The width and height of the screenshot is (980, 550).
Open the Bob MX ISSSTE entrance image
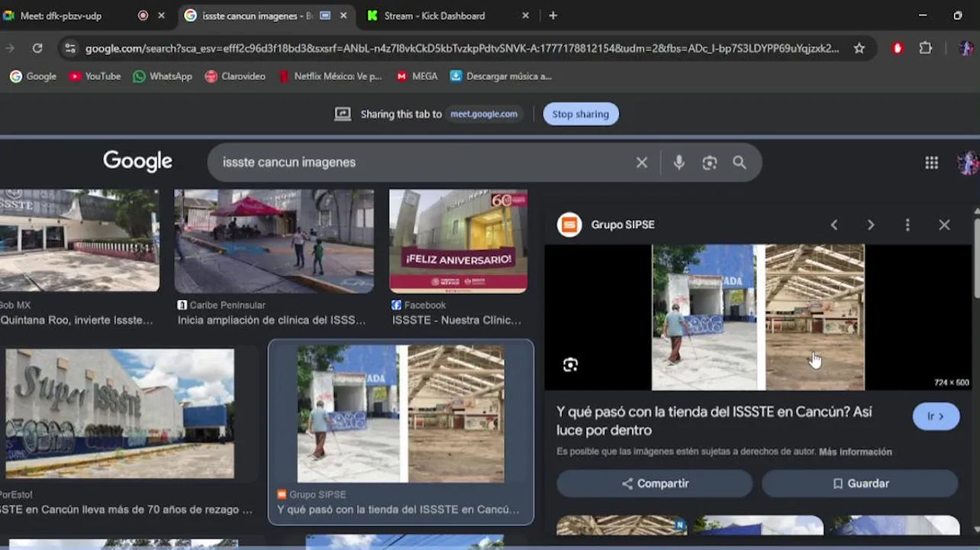(x=79, y=241)
